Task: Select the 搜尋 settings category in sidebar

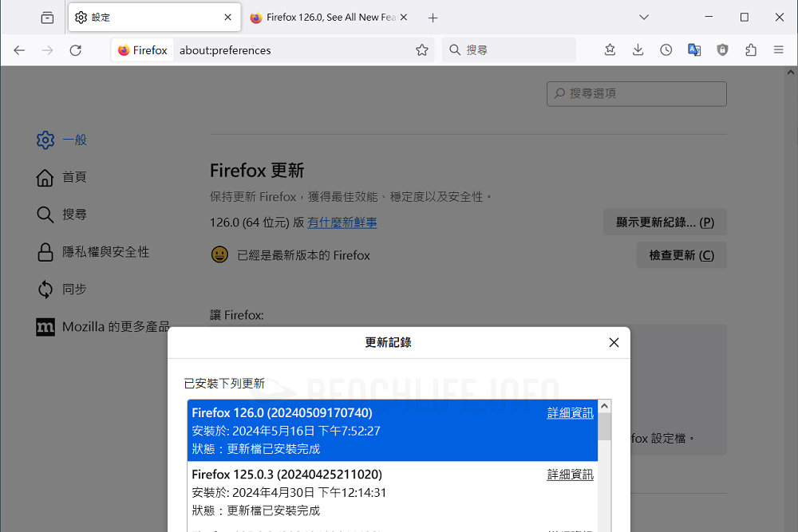Action: (x=61, y=214)
